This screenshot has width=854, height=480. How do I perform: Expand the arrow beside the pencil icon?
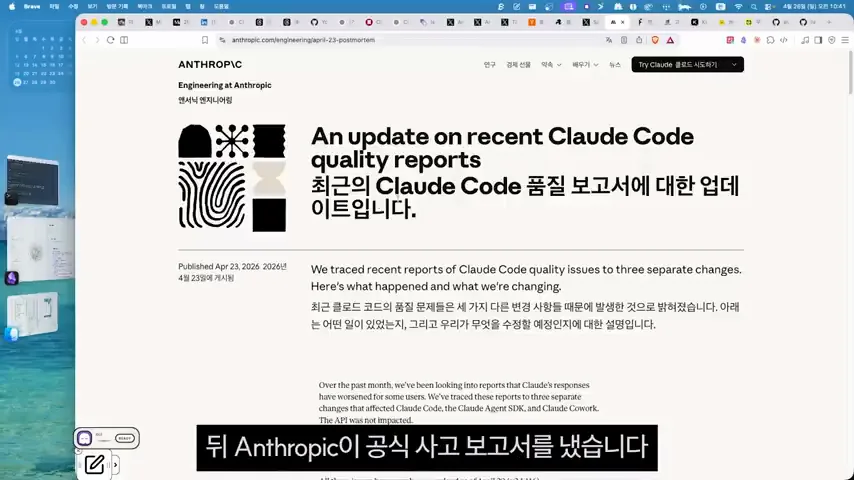(x=115, y=465)
